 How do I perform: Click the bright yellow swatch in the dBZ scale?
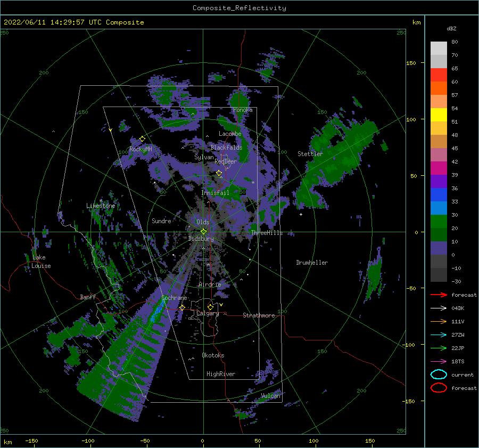439,115
